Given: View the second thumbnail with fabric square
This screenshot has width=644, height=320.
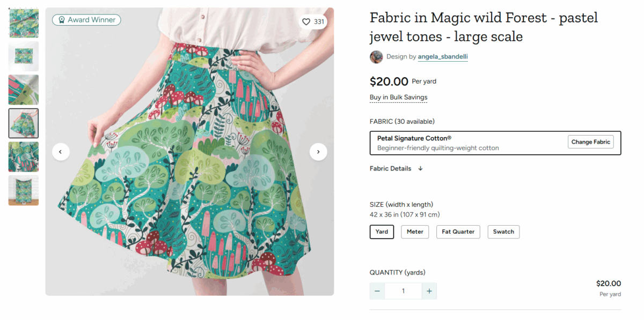Looking at the screenshot, I should pyautogui.click(x=24, y=56).
